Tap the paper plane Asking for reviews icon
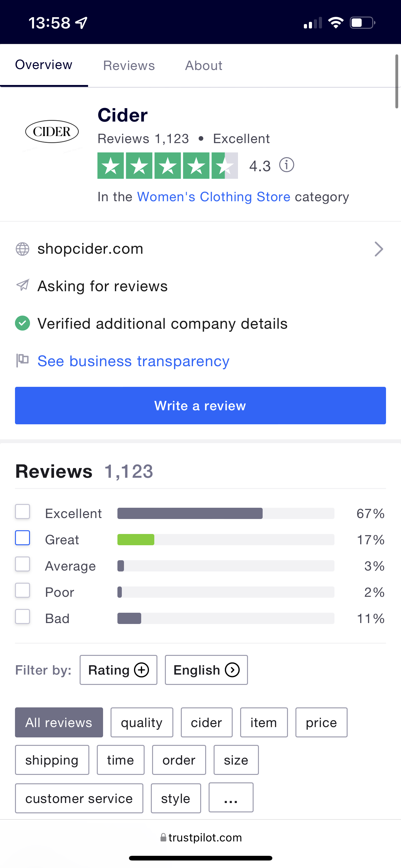 (x=22, y=285)
